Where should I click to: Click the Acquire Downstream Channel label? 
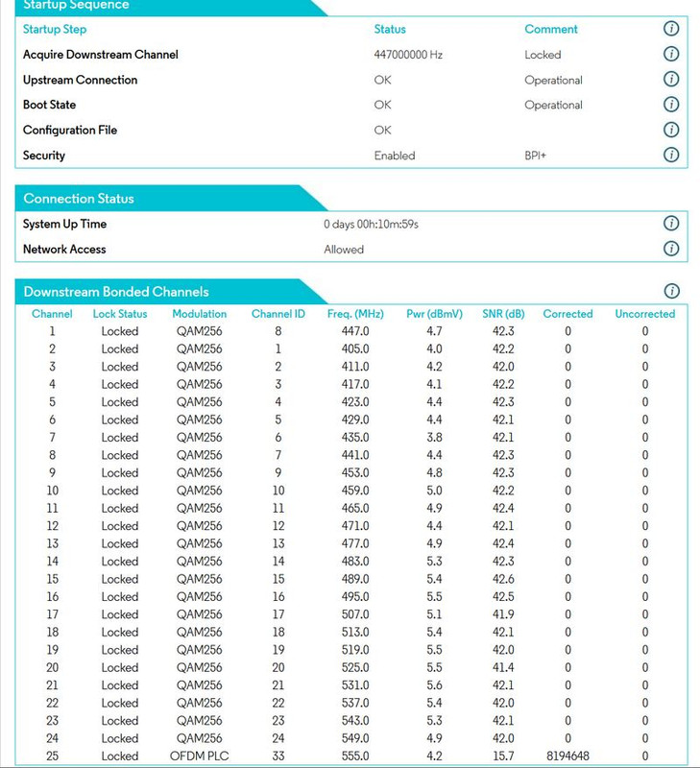[x=101, y=55]
